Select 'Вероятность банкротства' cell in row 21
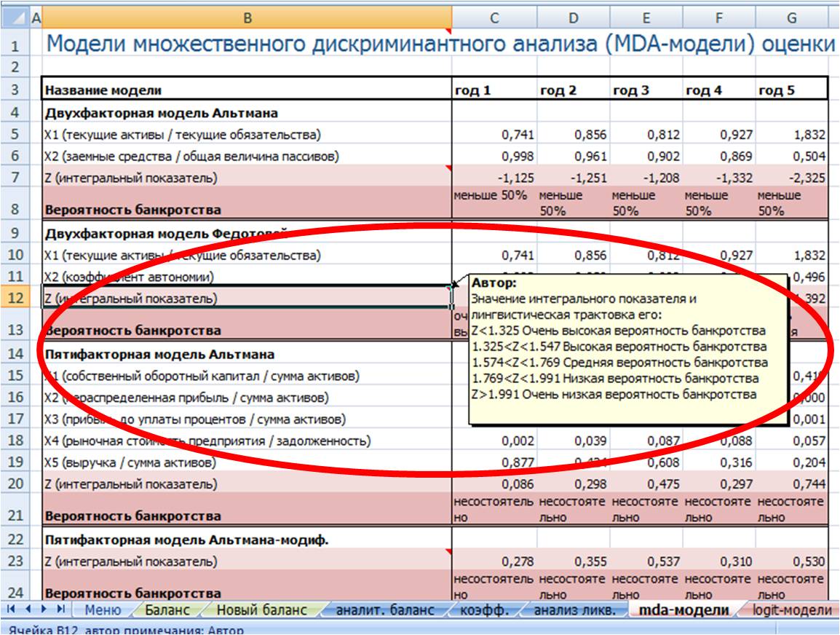Screen dimensions: 840x635 pyautogui.click(x=247, y=509)
